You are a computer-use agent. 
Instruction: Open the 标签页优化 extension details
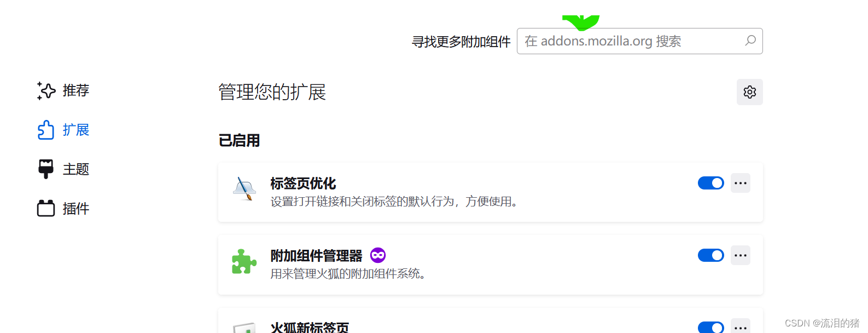tap(303, 183)
